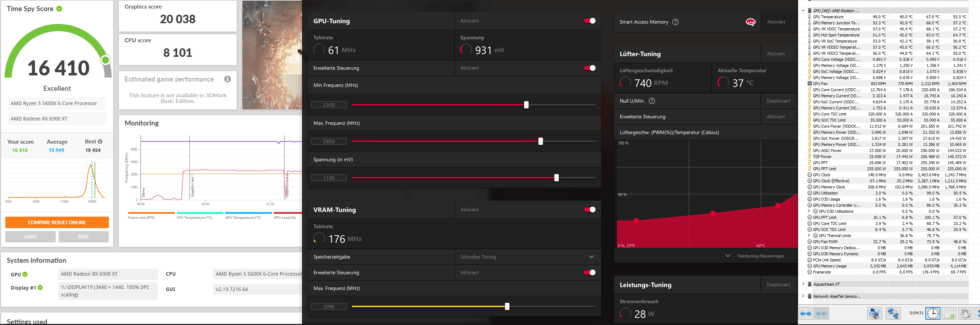
Task: Click Max. Frequenz 2450 input field
Action: pyautogui.click(x=329, y=141)
